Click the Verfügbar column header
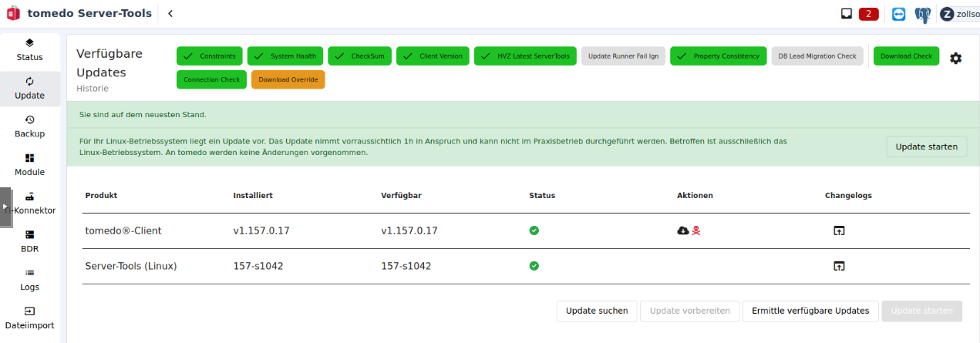 (x=402, y=195)
